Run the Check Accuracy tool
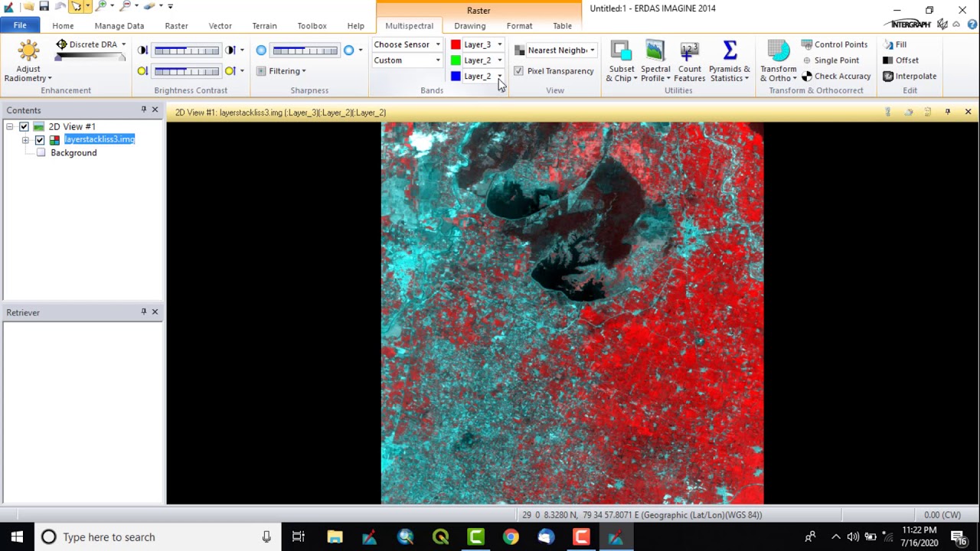Viewport: 980px width, 551px height. pos(836,77)
